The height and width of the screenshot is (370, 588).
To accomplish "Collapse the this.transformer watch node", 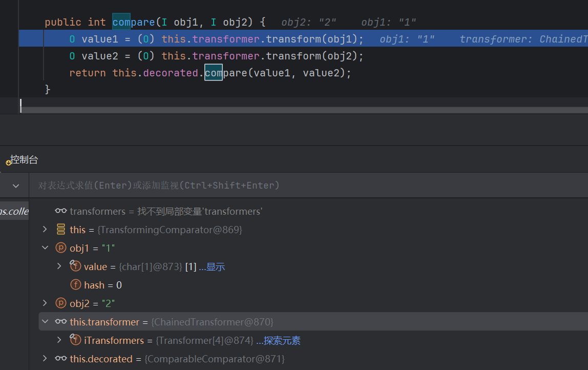I will (45, 322).
